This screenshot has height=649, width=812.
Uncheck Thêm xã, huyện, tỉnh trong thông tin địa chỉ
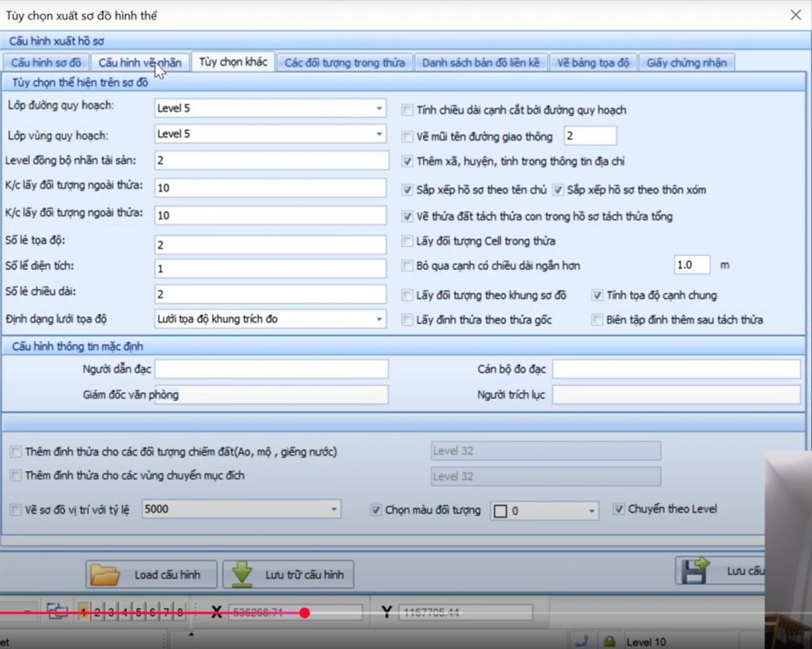pos(408,162)
